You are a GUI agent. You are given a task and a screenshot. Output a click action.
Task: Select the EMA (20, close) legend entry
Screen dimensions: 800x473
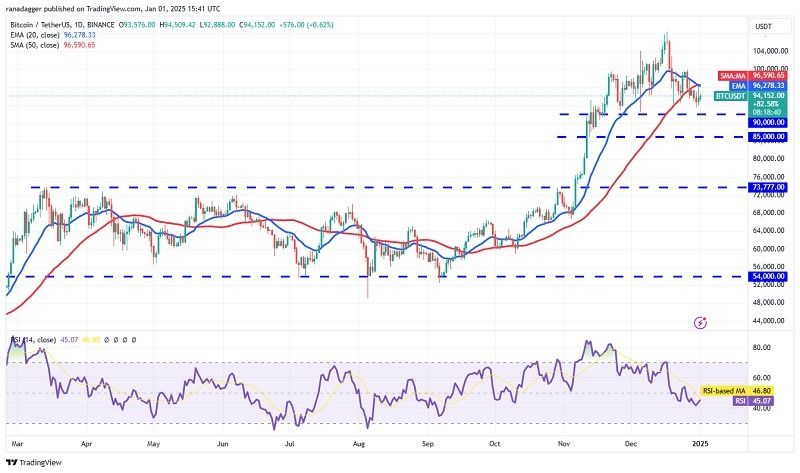pyautogui.click(x=53, y=35)
